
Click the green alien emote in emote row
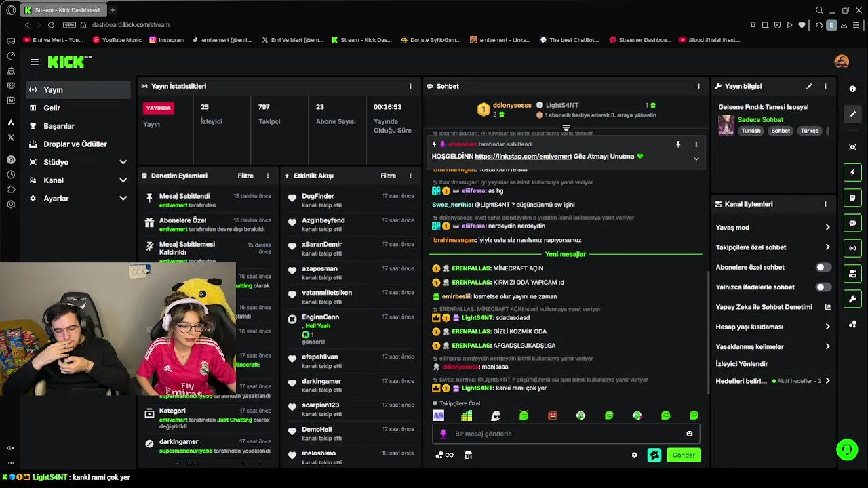click(524, 415)
